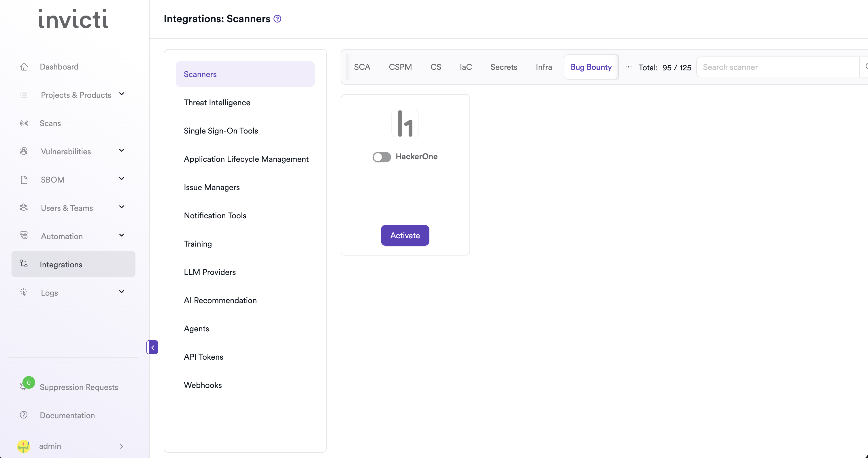Toggle the Automation section switch chevron closed
Screen dimensions: 868x458
tap(121, 235)
